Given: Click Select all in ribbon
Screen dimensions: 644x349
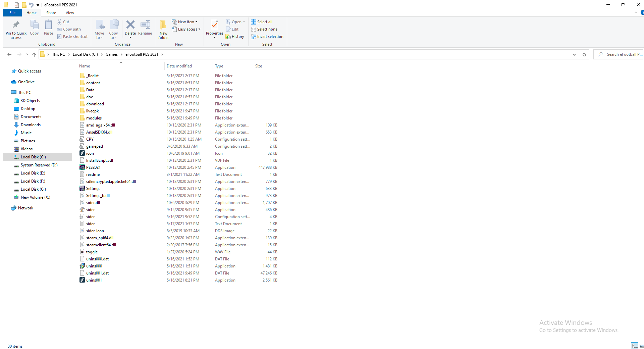Looking at the screenshot, I should click(x=262, y=22).
